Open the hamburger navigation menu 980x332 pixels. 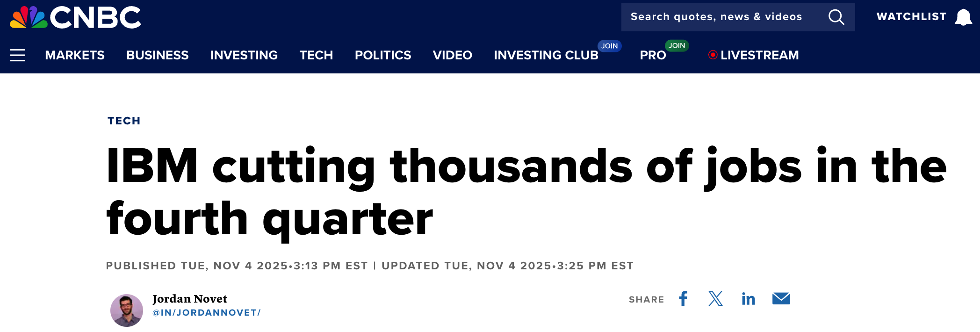18,55
